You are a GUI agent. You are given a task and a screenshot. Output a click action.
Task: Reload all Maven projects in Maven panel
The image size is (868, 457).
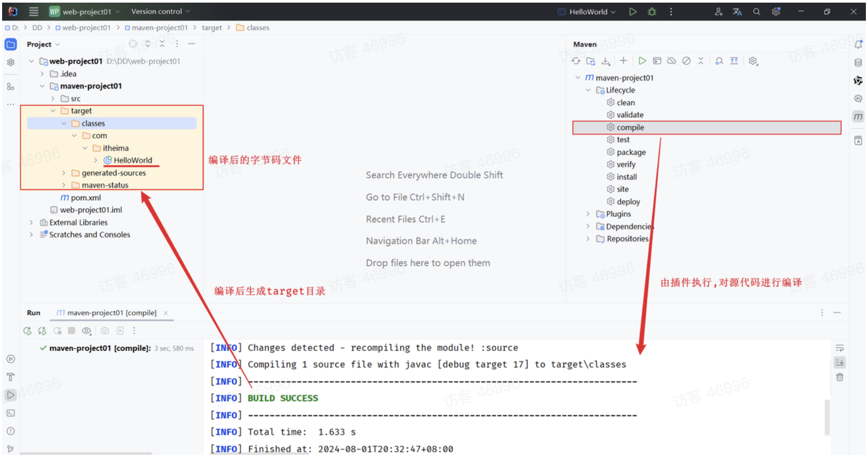coord(576,61)
